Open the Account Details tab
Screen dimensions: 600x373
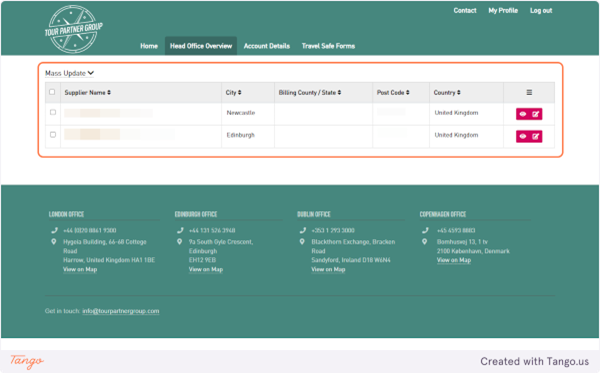tap(267, 46)
